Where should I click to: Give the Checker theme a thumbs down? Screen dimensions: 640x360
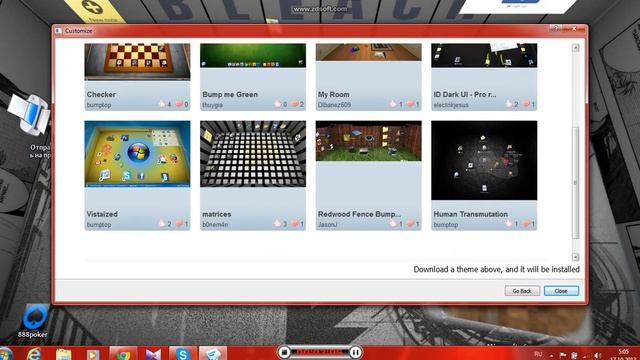point(179,104)
